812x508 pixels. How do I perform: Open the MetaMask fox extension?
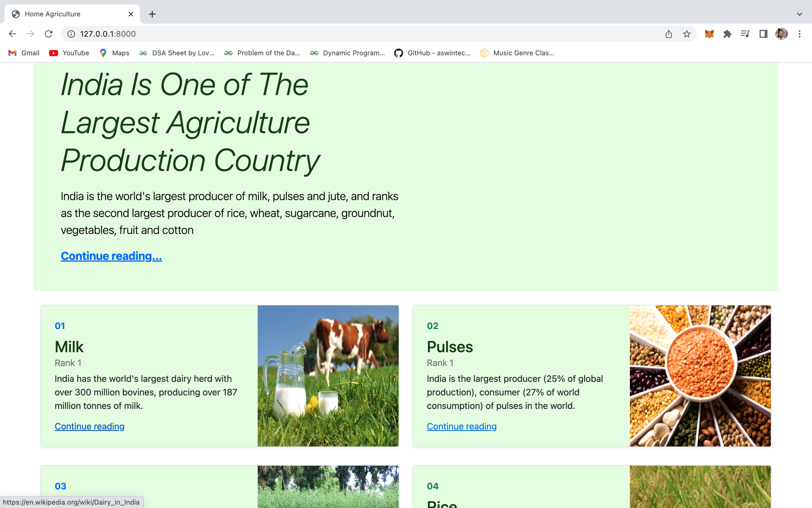point(709,34)
